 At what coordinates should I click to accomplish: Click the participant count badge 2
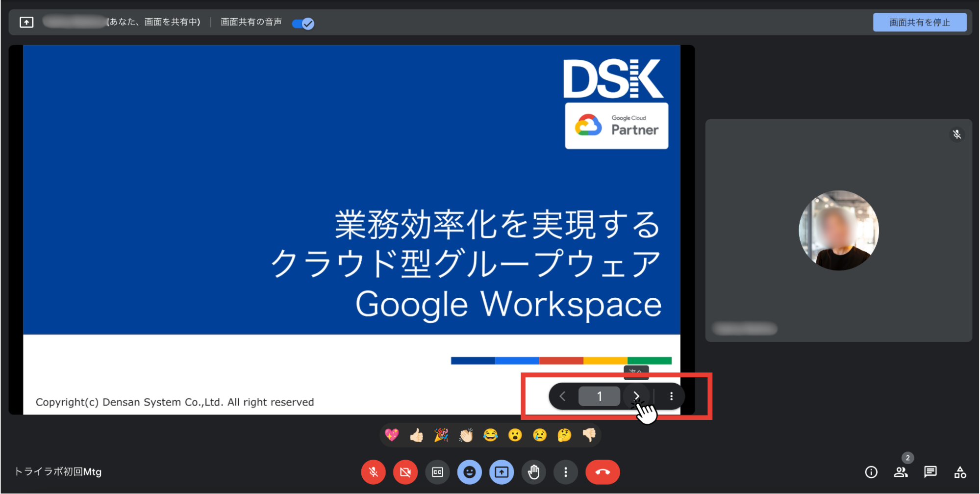point(907,458)
